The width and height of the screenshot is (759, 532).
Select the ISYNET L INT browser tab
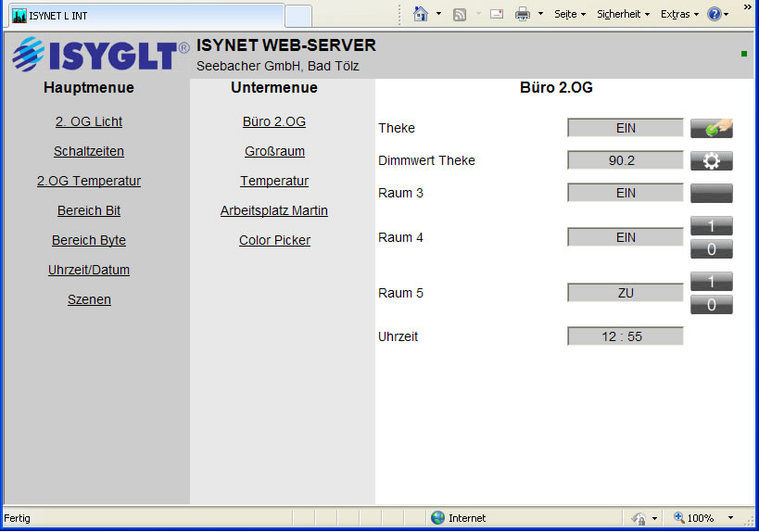pyautogui.click(x=144, y=16)
